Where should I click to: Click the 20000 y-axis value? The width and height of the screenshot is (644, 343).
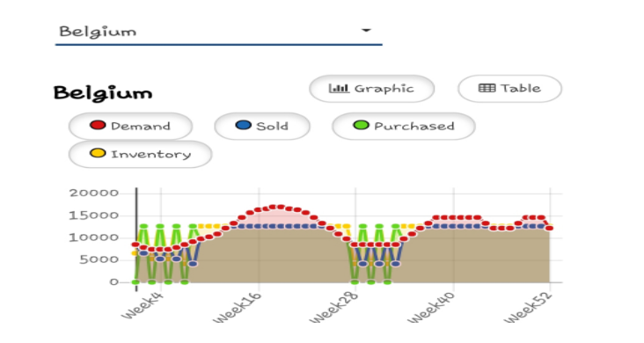coord(94,193)
